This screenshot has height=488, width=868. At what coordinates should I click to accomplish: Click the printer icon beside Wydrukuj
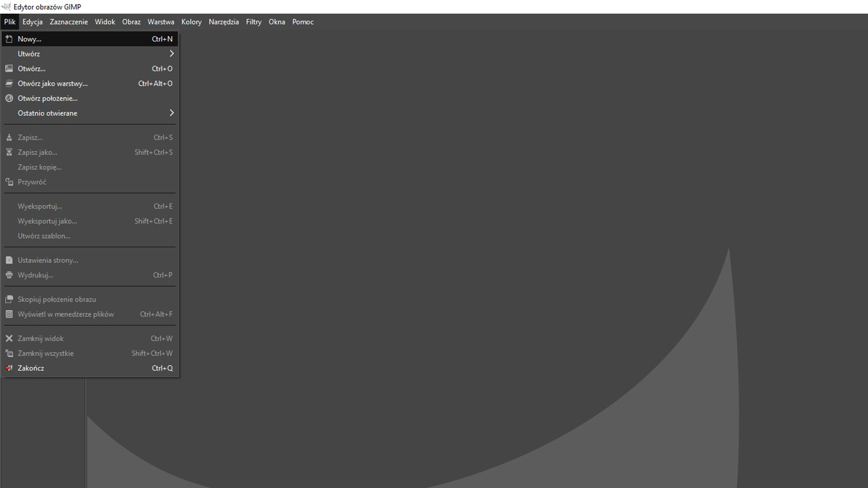point(9,275)
